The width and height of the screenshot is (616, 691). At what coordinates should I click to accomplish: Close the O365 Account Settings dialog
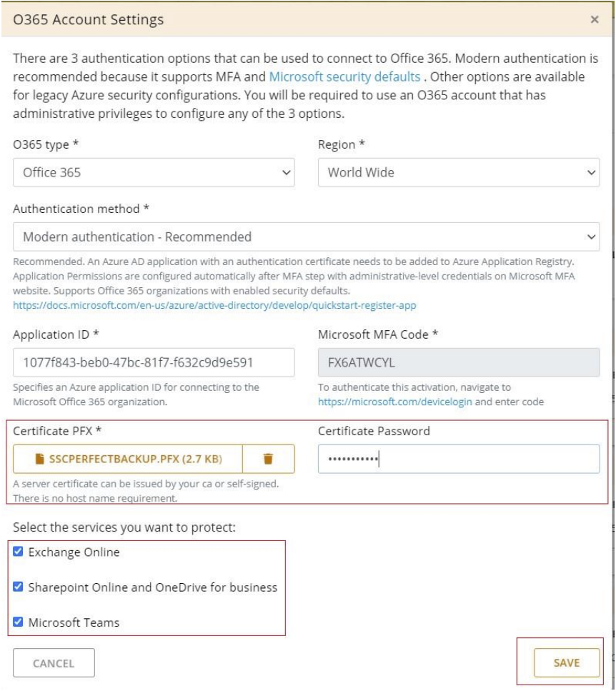595,19
